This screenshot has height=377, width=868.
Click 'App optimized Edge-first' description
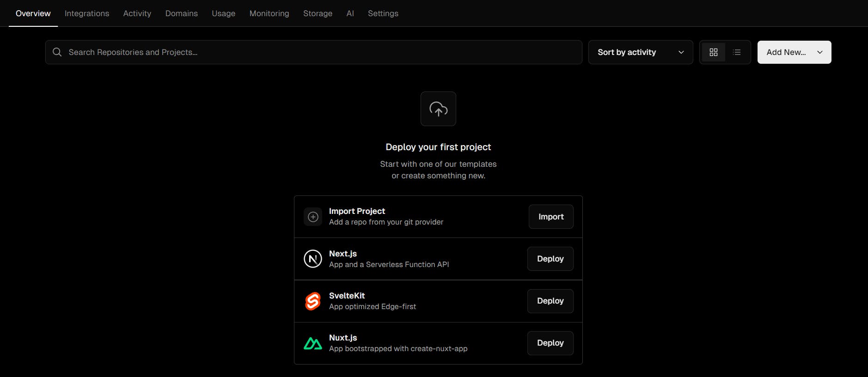pos(373,307)
